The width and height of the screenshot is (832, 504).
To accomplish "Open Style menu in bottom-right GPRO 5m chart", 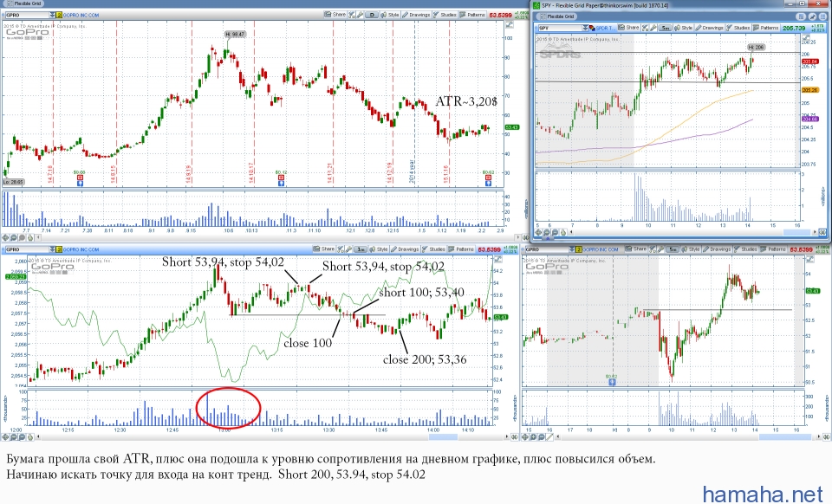I will (x=691, y=249).
